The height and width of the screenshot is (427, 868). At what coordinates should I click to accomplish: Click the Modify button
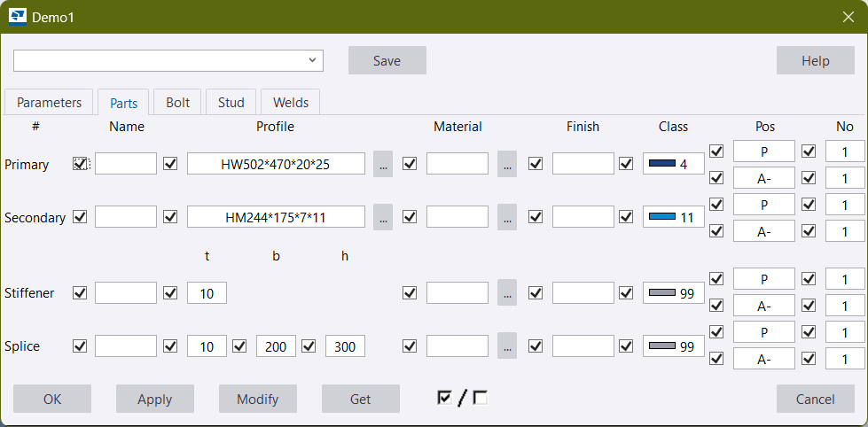click(258, 399)
